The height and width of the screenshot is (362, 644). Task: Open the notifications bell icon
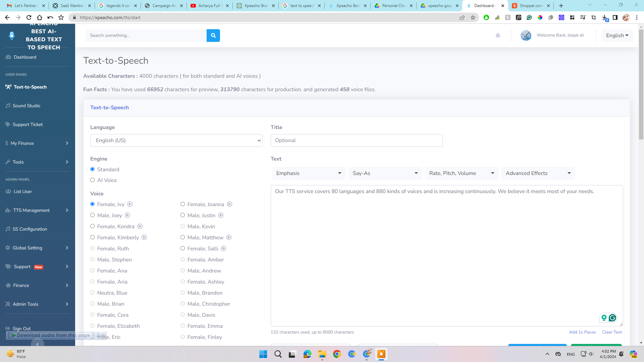point(498,36)
